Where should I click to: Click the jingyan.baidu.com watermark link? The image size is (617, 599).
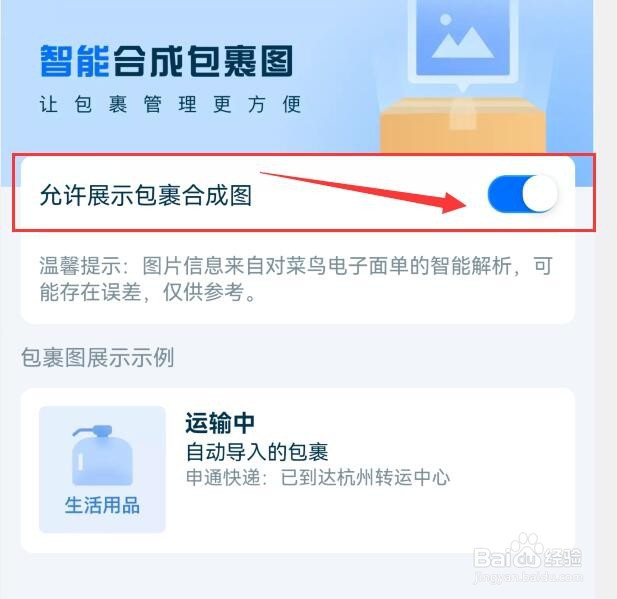[528, 577]
